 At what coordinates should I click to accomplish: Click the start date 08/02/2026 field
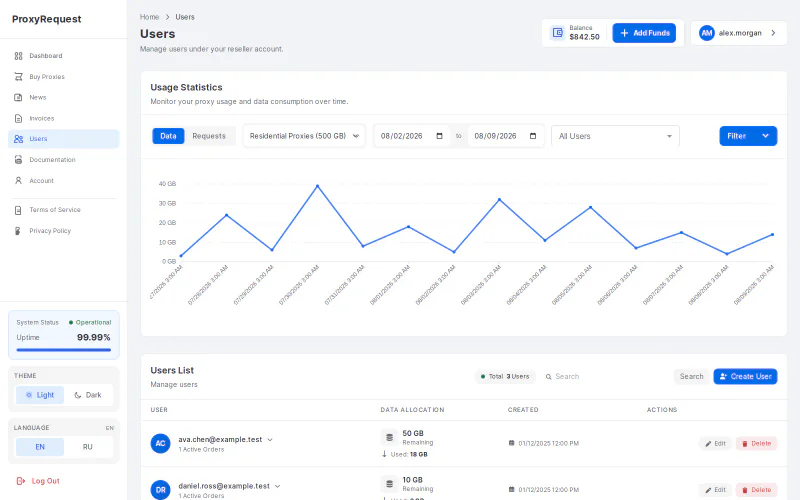tap(412, 136)
